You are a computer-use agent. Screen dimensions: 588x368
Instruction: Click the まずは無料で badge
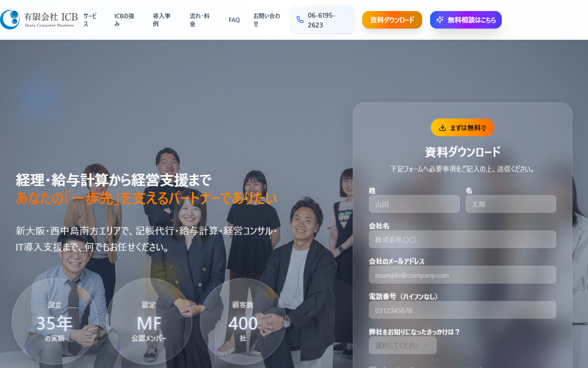(x=463, y=128)
